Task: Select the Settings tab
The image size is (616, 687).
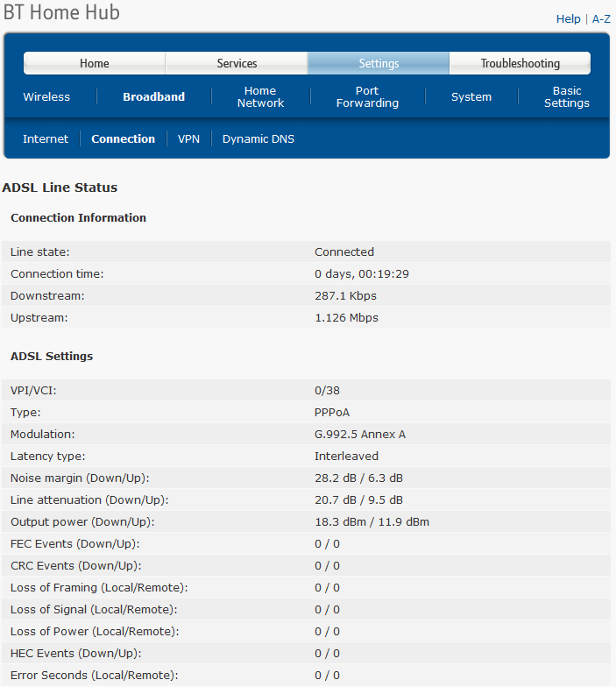Action: click(379, 63)
